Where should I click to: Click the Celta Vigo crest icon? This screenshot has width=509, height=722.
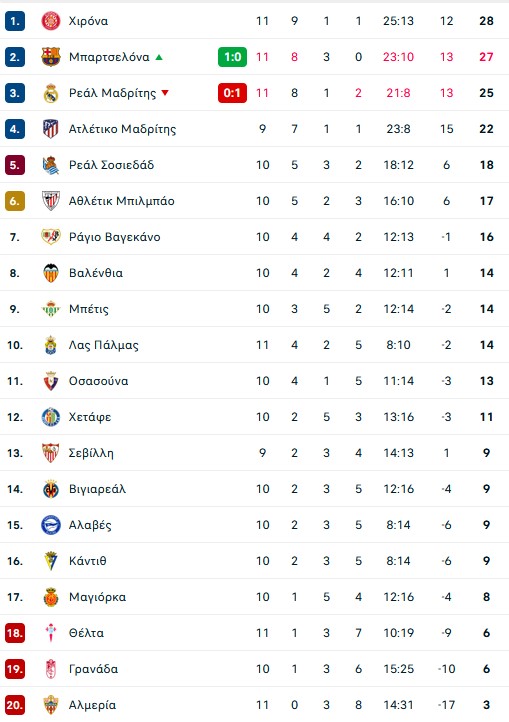pyautogui.click(x=51, y=633)
